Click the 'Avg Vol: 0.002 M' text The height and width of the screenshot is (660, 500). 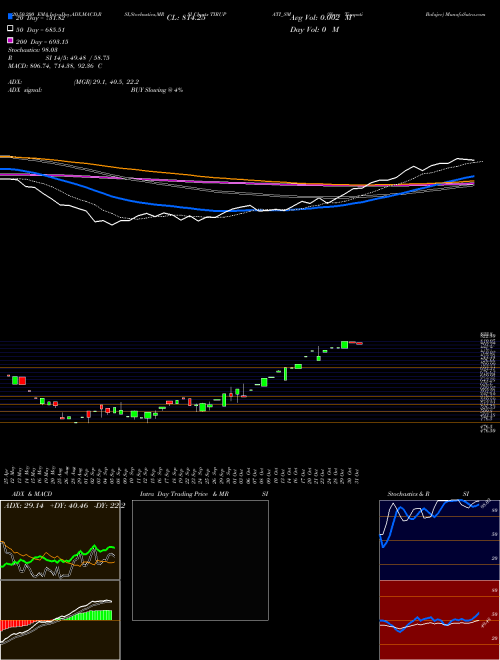tap(321, 18)
